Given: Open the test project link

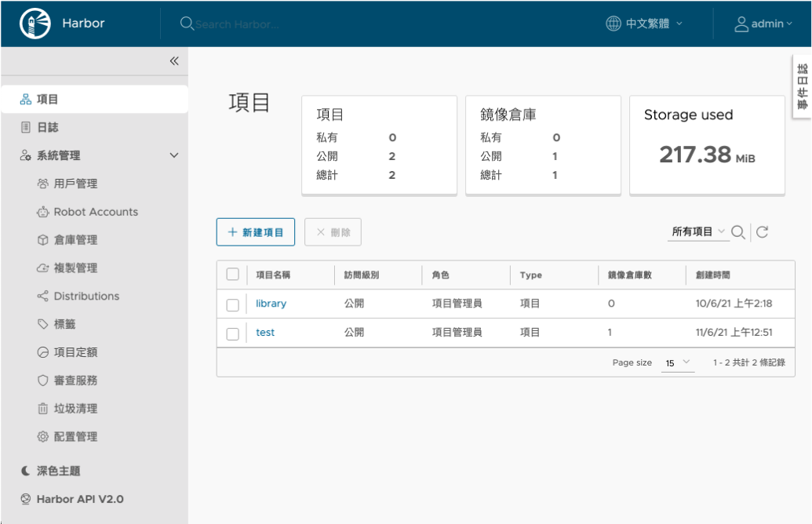Looking at the screenshot, I should pos(265,333).
